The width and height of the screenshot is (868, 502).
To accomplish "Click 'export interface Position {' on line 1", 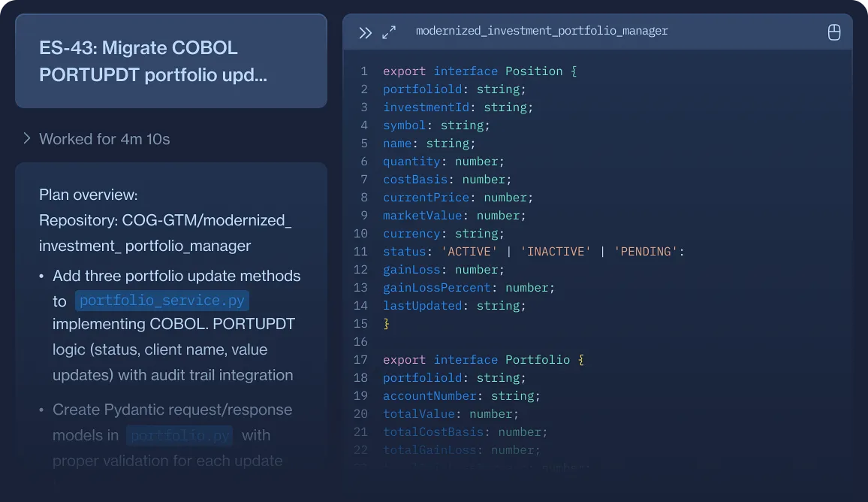I will pos(480,71).
